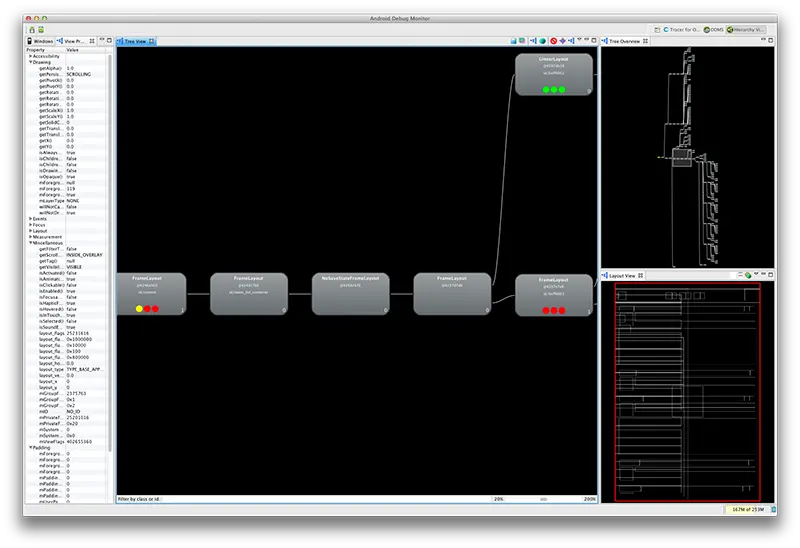
Task: Click the red prohibited invalidate icon
Action: [553, 41]
